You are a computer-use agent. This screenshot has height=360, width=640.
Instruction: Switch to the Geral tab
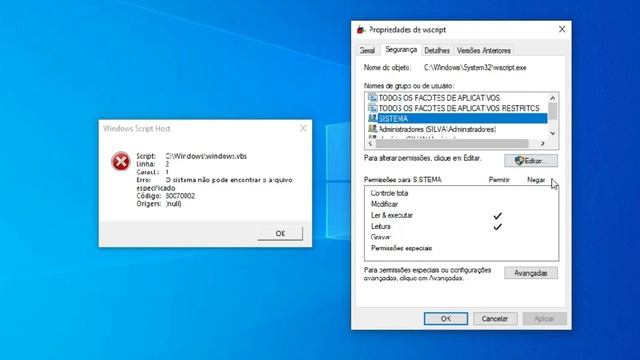point(367,51)
